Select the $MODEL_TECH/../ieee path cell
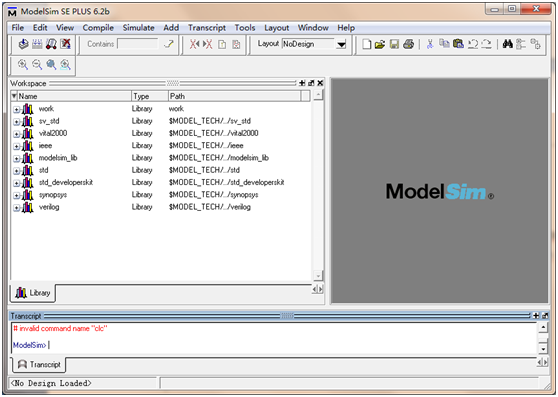 [206, 145]
